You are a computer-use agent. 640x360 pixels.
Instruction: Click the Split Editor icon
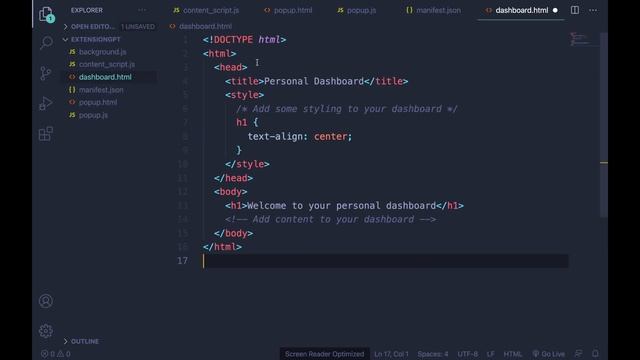coord(575,10)
